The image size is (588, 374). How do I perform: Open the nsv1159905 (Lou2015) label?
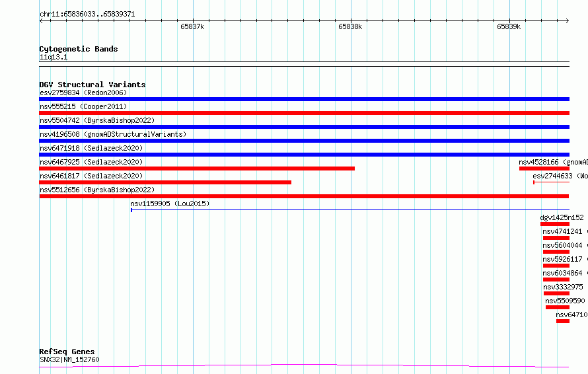click(170, 204)
